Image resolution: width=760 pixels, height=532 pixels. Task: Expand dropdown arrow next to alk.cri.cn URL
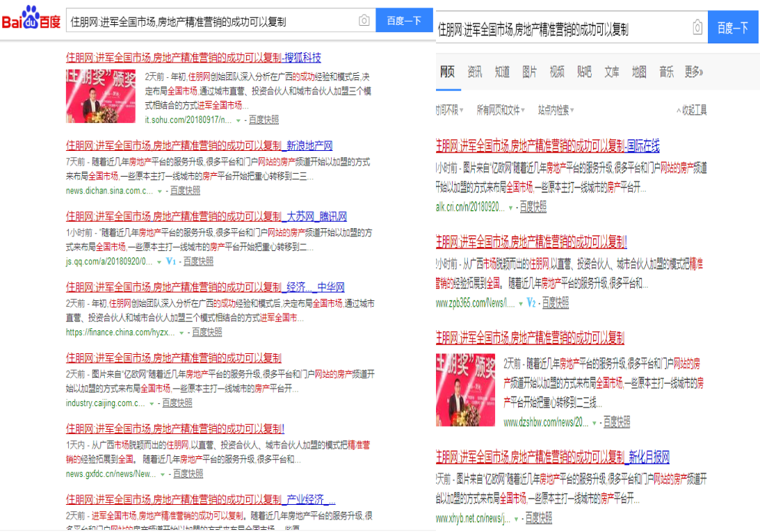coord(510,207)
